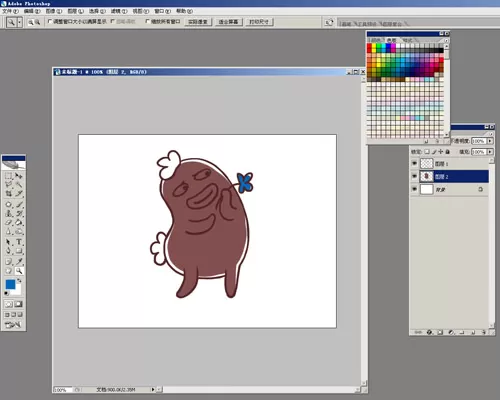Click white background color swatch in toolbox
The image size is (500, 400).
[17, 291]
